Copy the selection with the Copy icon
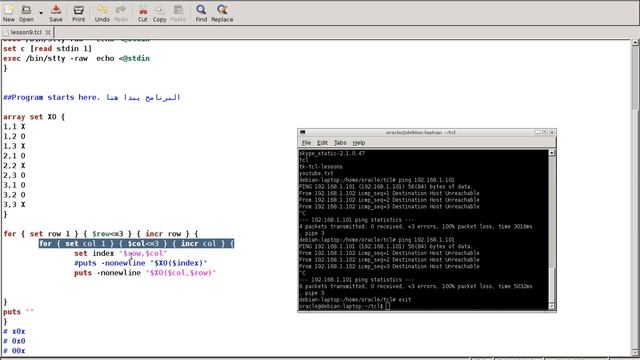The height and width of the screenshot is (360, 640). [160, 13]
